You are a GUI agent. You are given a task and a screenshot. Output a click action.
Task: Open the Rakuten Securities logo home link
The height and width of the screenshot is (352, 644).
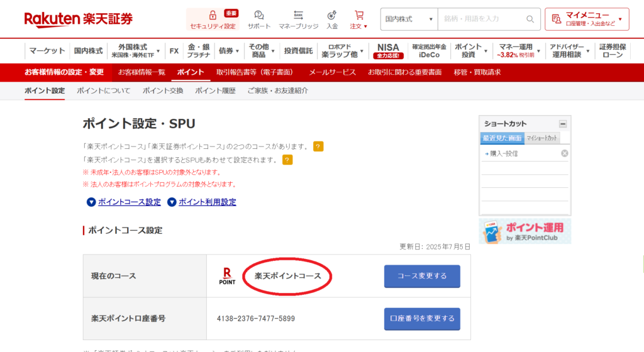click(79, 19)
